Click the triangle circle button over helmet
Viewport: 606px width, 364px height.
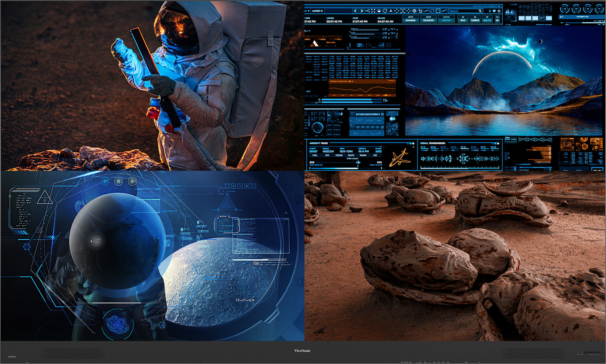[x=133, y=181]
